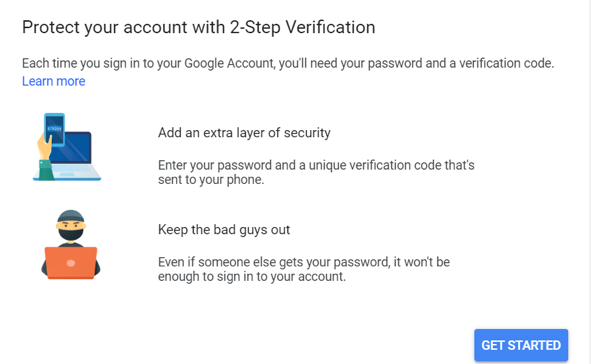The width and height of the screenshot is (591, 364).
Task: Click the laptop keyboard base illustration
Action: (68, 172)
